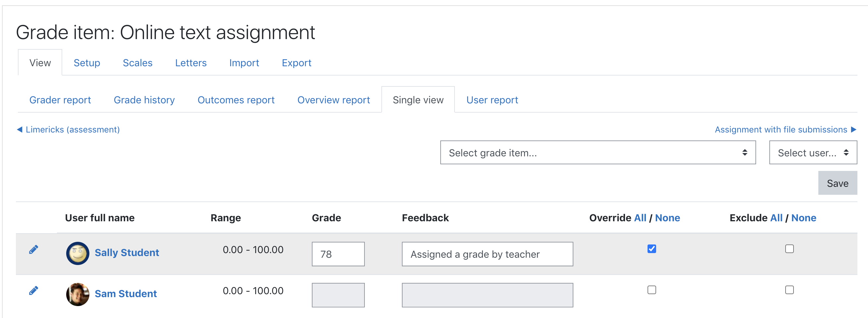Click the Range value for Sally Student
868x318 pixels.
point(253,249)
